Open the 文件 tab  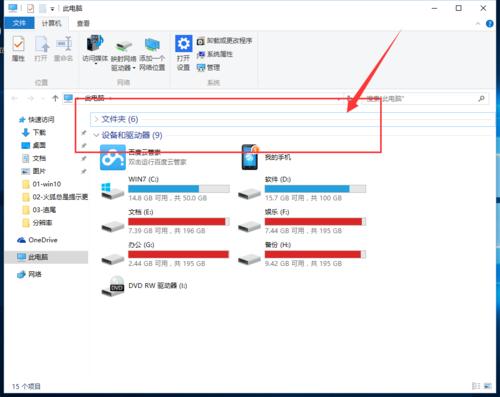click(19, 23)
